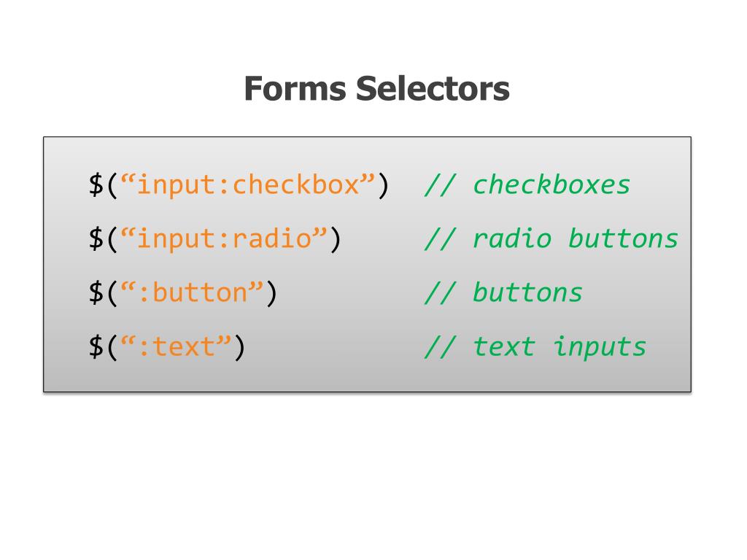
Task: Click the slashes before buttons comment
Action: (x=440, y=292)
